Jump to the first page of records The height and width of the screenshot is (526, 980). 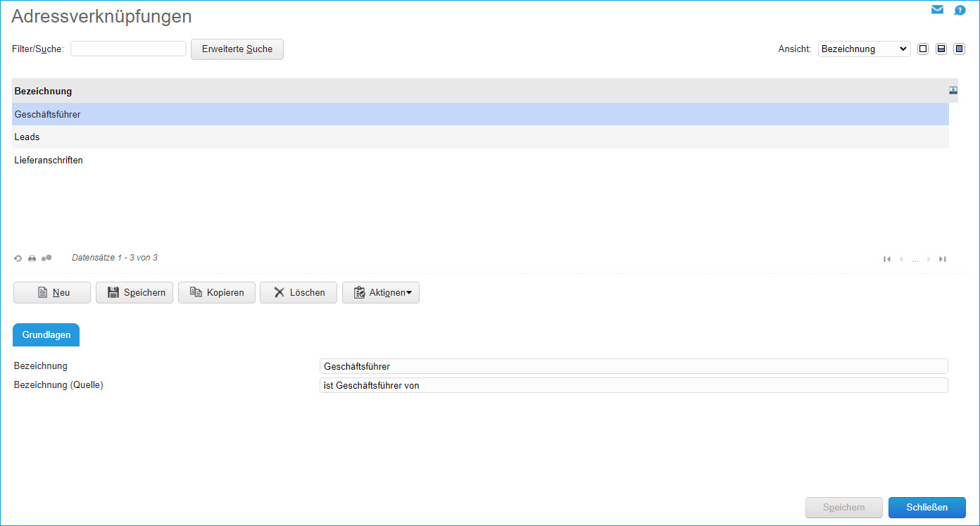pyautogui.click(x=887, y=259)
